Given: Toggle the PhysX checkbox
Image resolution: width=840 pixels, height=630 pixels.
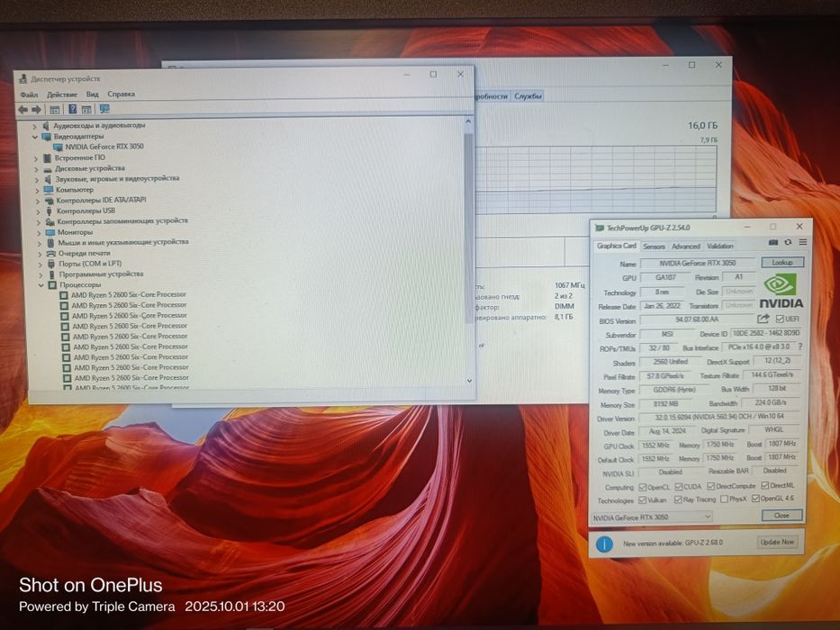Looking at the screenshot, I should [724, 499].
